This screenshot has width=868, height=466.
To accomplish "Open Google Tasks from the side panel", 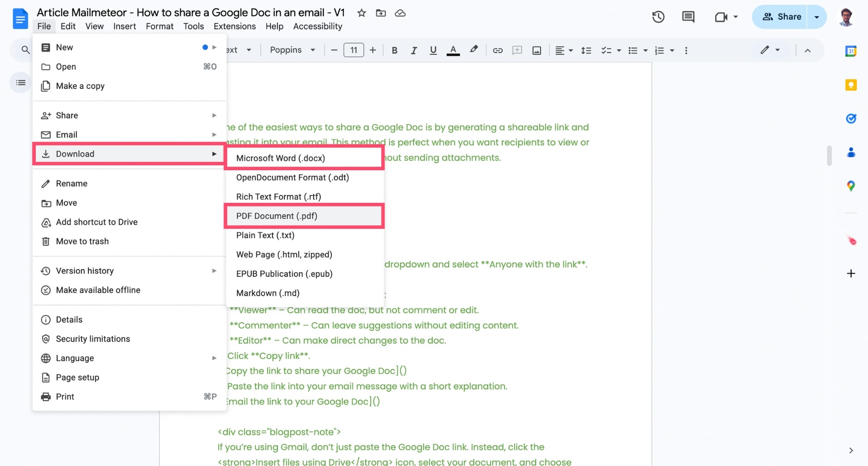I will (x=851, y=118).
